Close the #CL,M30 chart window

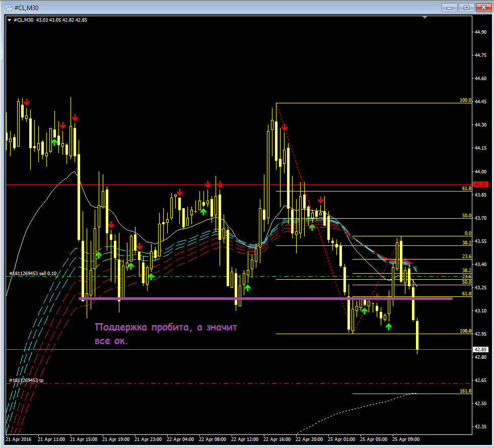point(483,8)
